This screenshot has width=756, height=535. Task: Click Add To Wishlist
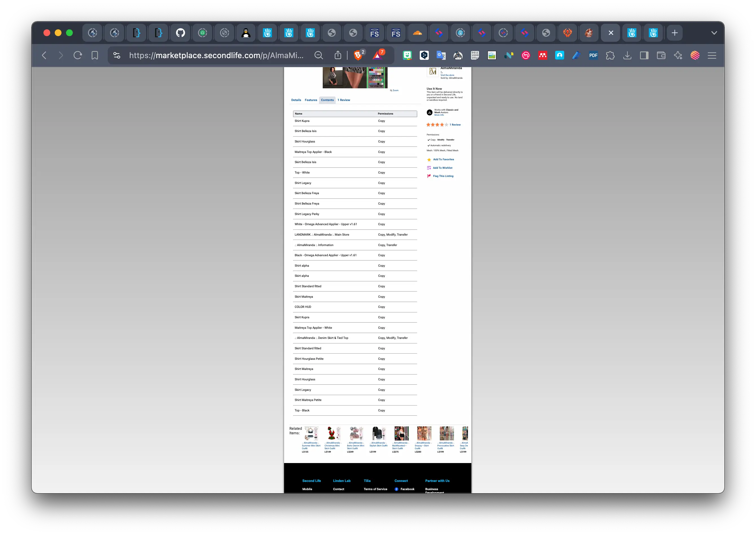click(x=443, y=168)
